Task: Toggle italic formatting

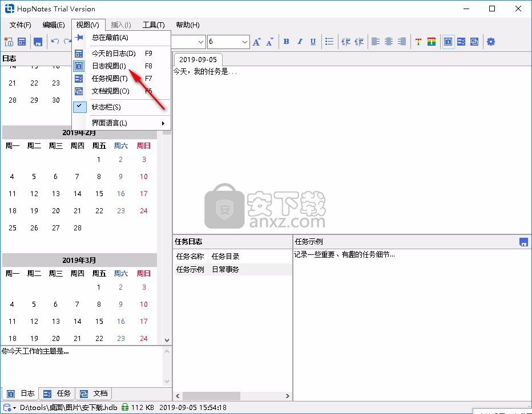Action: (300, 42)
